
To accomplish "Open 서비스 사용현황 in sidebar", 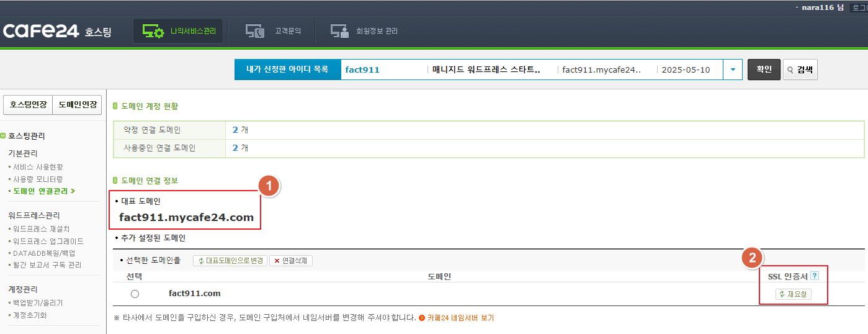I will [x=38, y=167].
